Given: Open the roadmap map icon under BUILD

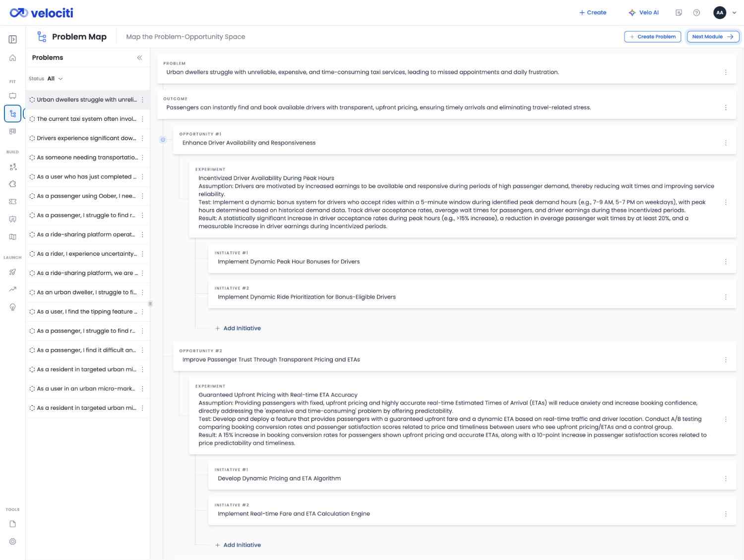Looking at the screenshot, I should (x=13, y=237).
